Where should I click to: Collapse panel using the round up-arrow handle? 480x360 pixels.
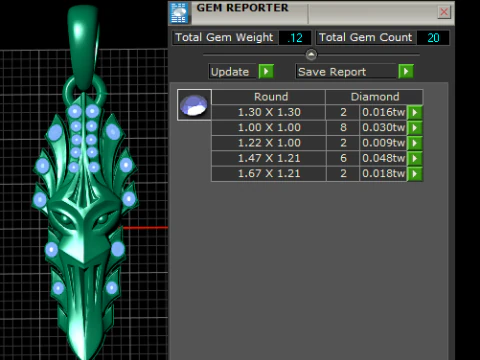pos(311,55)
